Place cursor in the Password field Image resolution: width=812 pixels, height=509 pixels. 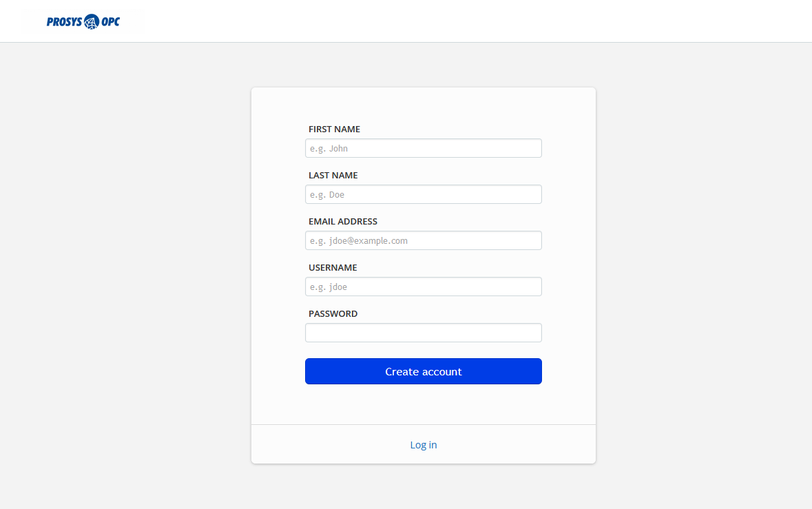pos(423,333)
